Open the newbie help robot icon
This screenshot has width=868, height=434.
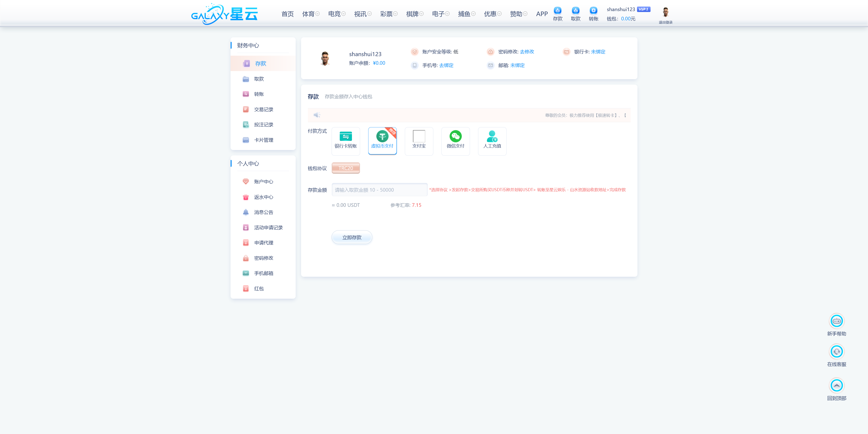tap(836, 321)
